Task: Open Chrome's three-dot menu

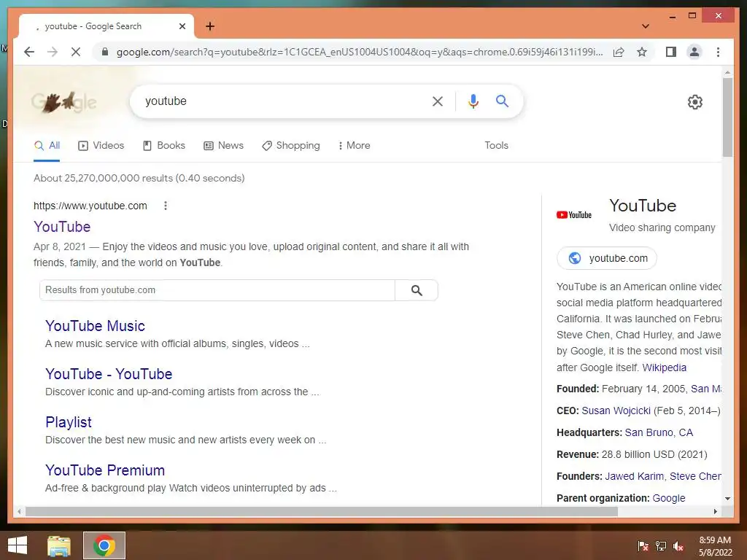Action: (718, 52)
